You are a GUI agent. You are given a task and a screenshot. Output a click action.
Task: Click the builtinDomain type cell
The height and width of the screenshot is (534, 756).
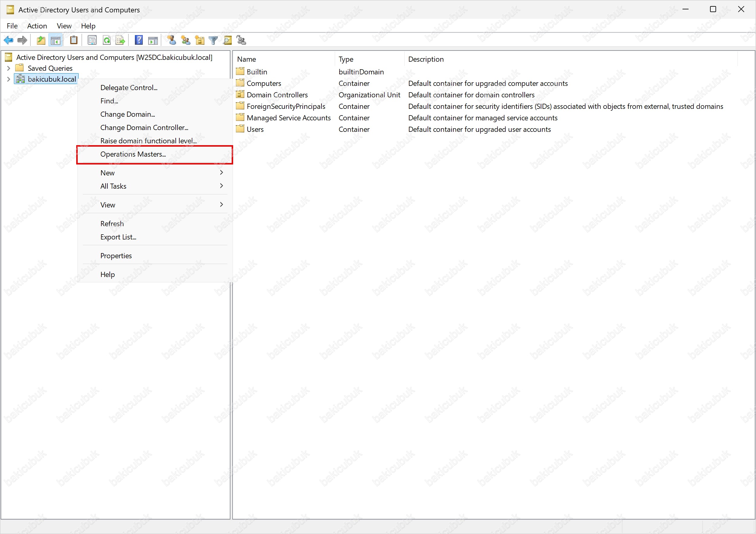361,72
